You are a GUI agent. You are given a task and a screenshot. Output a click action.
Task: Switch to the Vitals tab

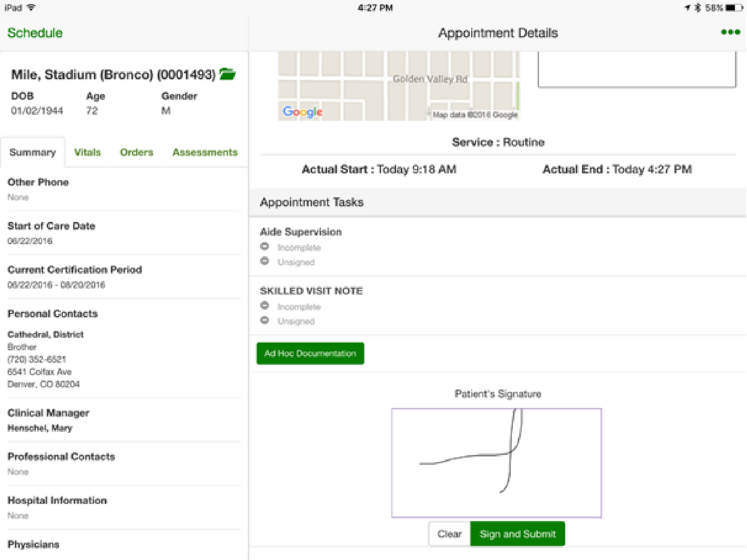[87, 152]
